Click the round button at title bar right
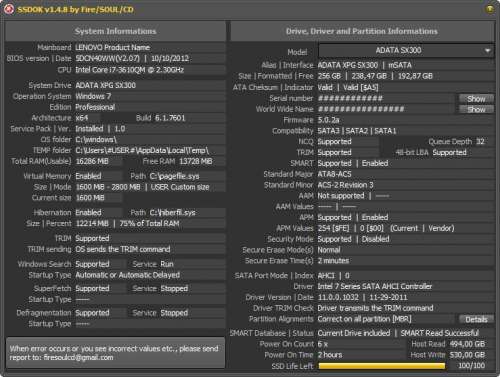Screen dimensions: 500x377 point(490,9)
